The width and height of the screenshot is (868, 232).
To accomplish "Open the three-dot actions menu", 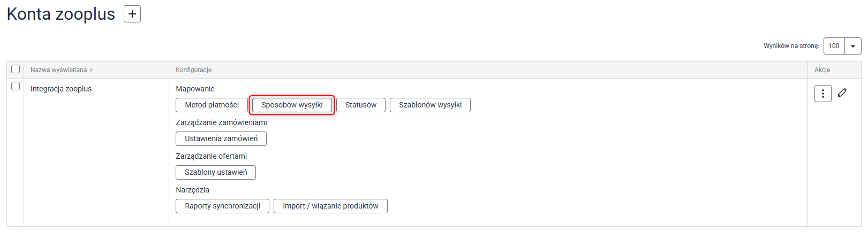I will point(822,94).
